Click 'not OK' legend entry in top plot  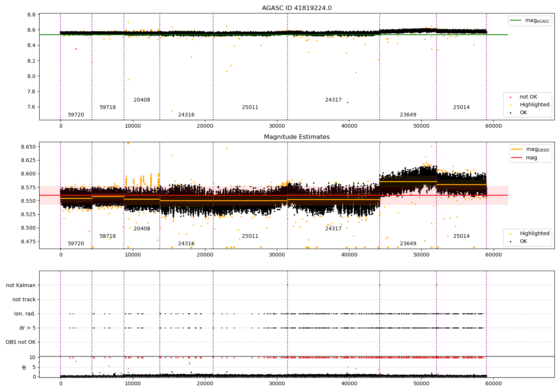coord(524,97)
